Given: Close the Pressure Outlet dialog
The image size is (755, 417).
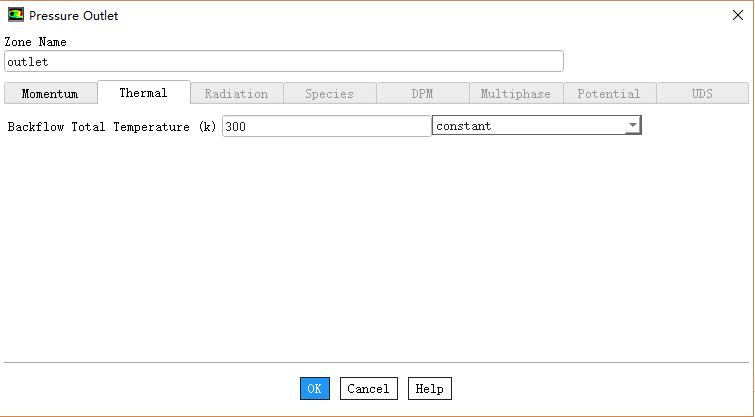Looking at the screenshot, I should pyautogui.click(x=737, y=15).
